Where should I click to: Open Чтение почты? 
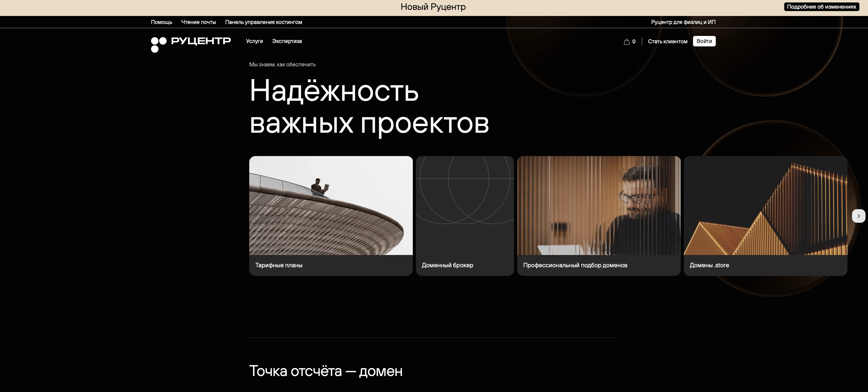(198, 22)
